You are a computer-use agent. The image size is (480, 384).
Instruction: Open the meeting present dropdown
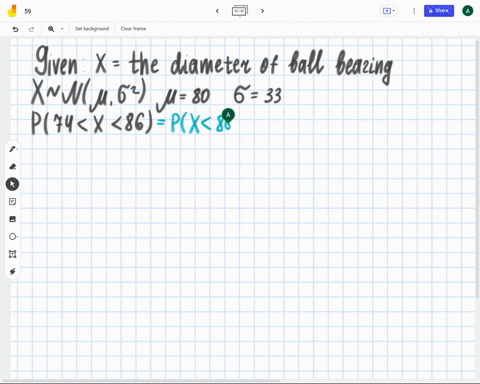point(388,11)
